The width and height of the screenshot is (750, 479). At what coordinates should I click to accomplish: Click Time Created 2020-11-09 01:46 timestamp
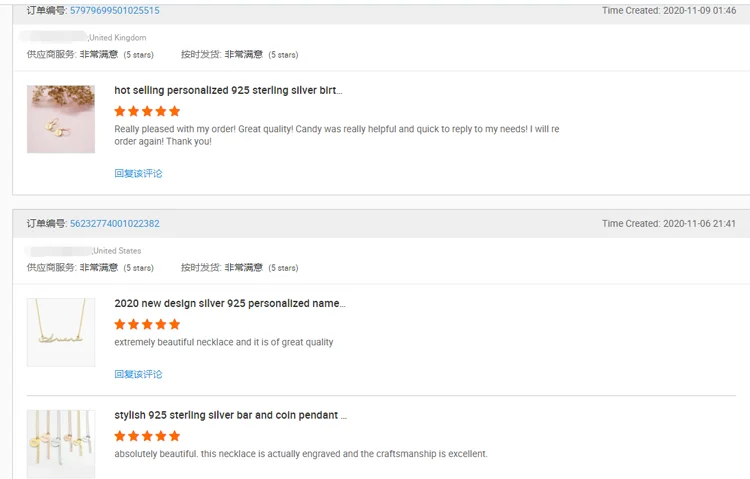coord(669,11)
